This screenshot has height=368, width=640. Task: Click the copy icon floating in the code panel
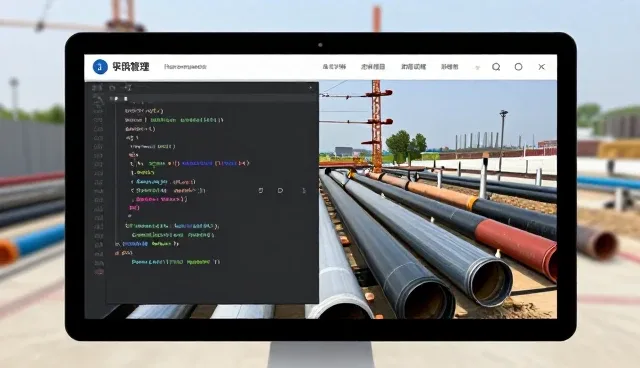(x=261, y=191)
